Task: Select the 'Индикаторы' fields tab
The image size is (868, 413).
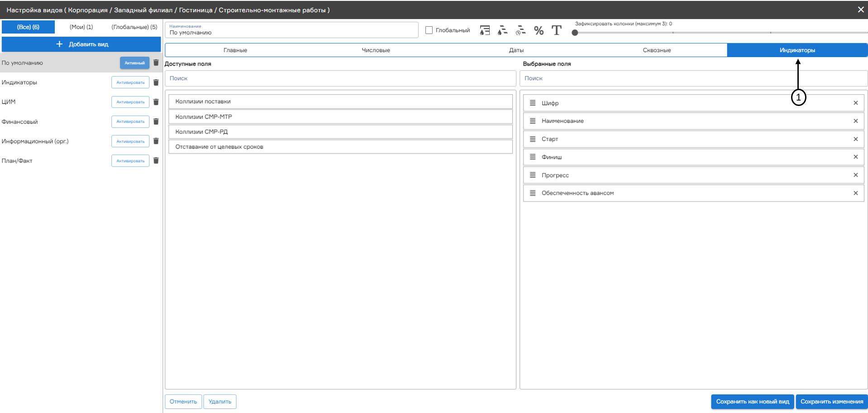Action: tap(797, 50)
